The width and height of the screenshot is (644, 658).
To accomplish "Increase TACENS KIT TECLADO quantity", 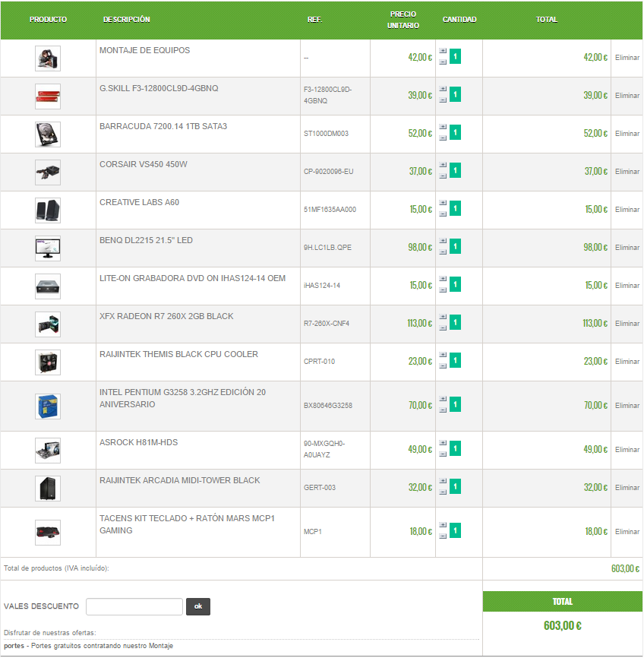I will (x=443, y=525).
